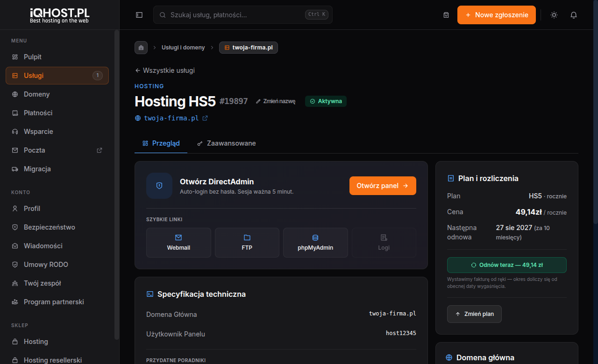Open the external link icon next to Poczta
The image size is (598, 364).
click(x=99, y=150)
